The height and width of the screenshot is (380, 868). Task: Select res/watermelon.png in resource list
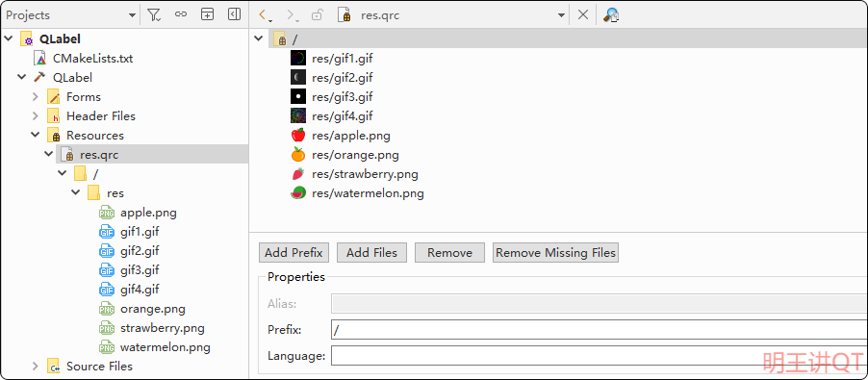(368, 193)
